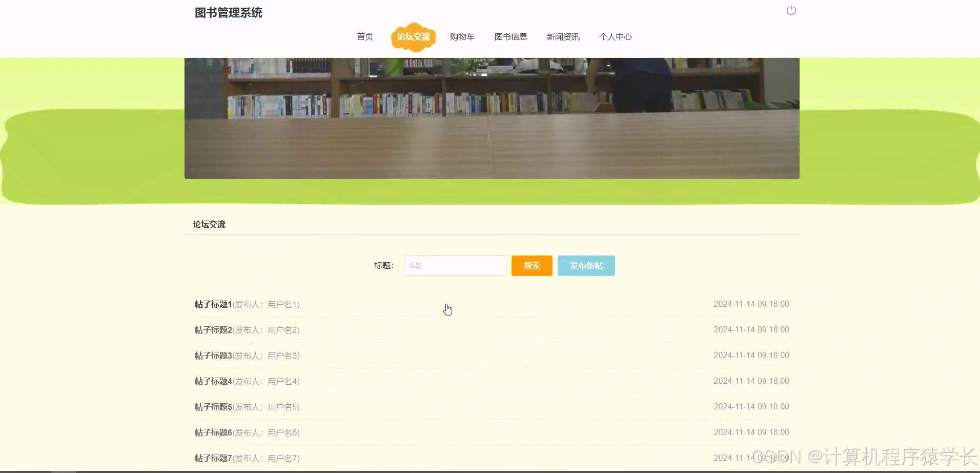Image resolution: width=980 pixels, height=473 pixels.
Task: Open the 首页 navigation item
Action: 364,36
